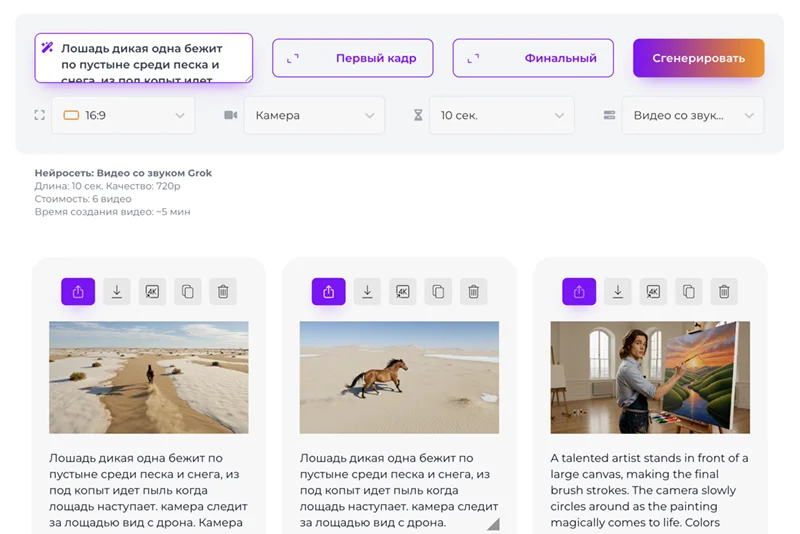Image resolution: width=800 pixels, height=534 pixels.
Task: Open the artist painting sunset thumbnail
Action: (x=650, y=377)
